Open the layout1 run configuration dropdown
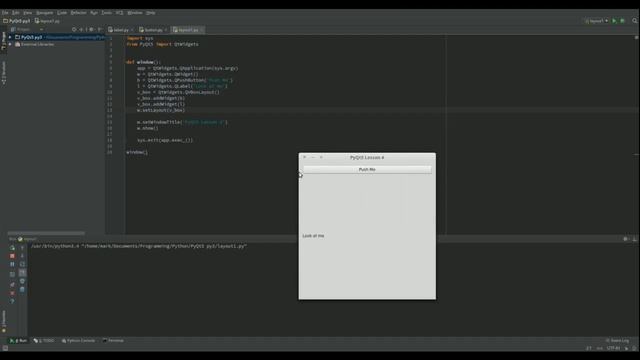This screenshot has height=360, width=640. [x=597, y=21]
